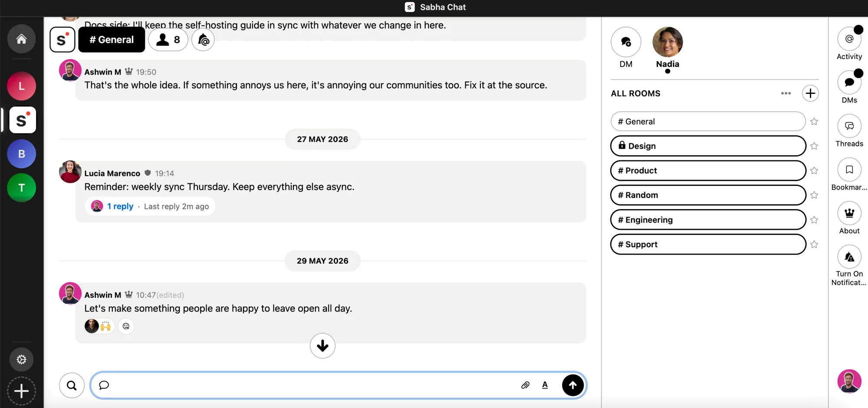Viewport: 868px width, 408px height.
Task: Click the 29 MAY 2026 date label
Action: (322, 261)
